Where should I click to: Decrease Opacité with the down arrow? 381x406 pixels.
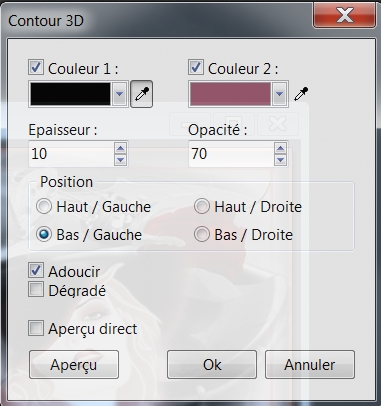click(280, 160)
